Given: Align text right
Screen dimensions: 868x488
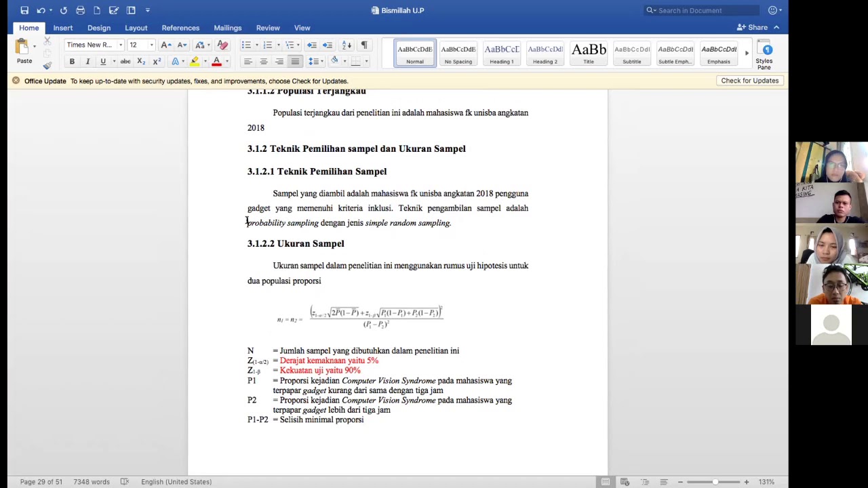Looking at the screenshot, I should click(279, 62).
